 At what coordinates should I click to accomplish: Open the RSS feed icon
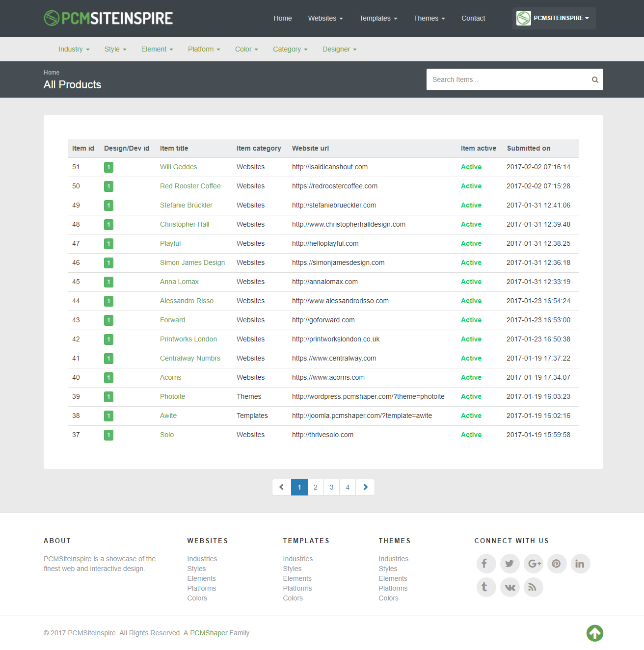(x=534, y=587)
